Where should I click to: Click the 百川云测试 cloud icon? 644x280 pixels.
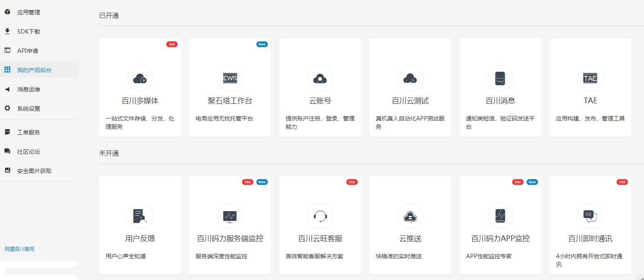pyautogui.click(x=410, y=78)
